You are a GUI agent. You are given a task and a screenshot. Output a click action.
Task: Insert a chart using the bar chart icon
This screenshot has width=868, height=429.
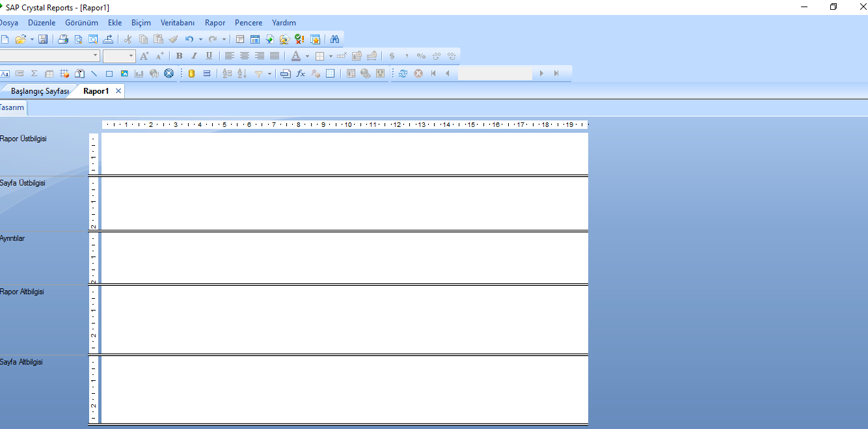139,74
